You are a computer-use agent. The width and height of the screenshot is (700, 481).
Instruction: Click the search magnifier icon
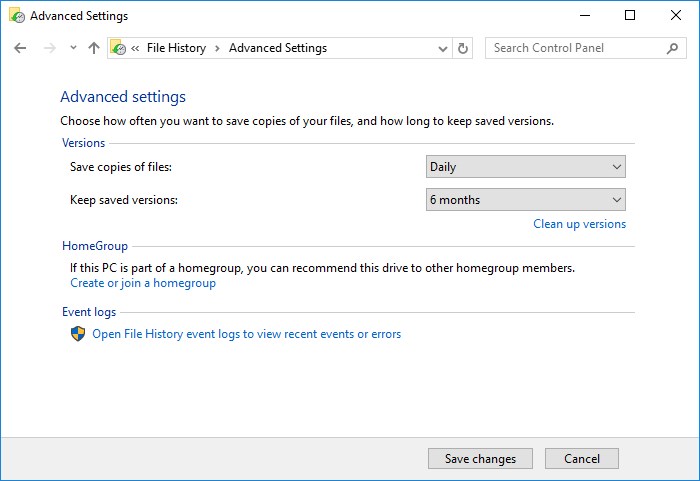(x=672, y=48)
